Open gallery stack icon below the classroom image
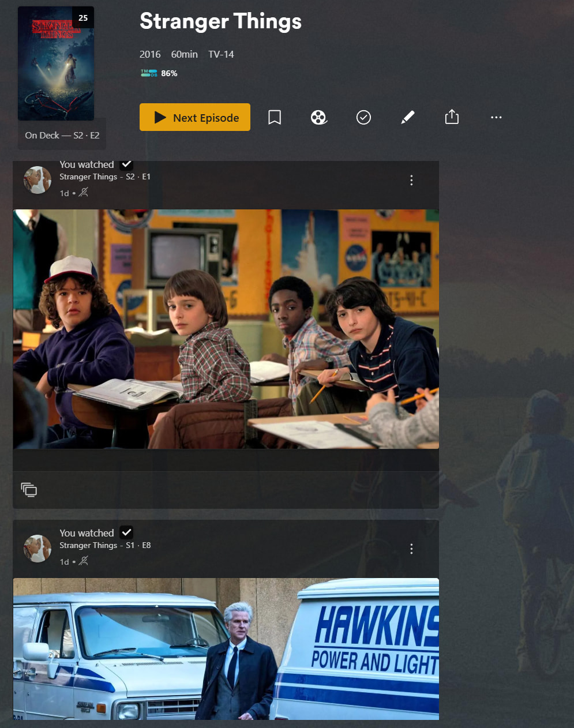This screenshot has width=574, height=728. tap(29, 490)
